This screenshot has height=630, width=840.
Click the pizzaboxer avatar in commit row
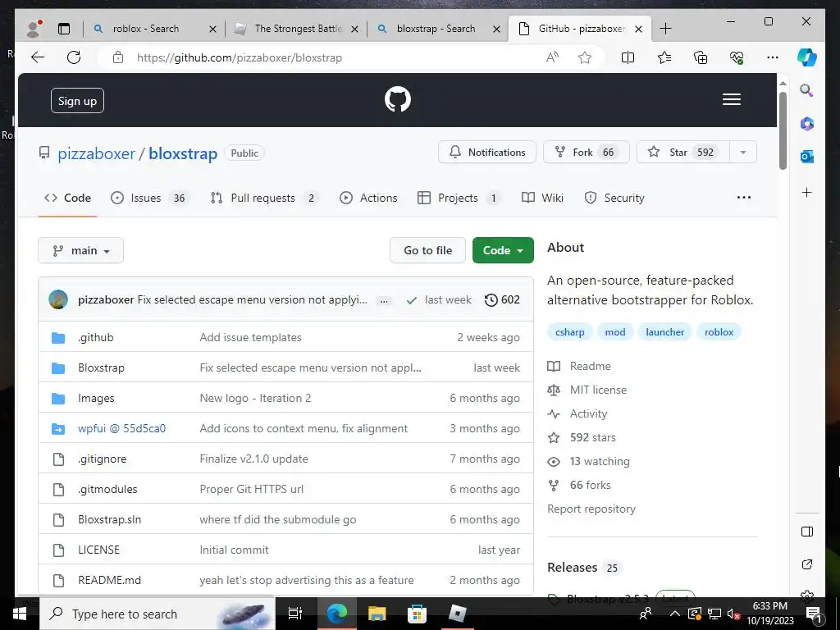click(x=58, y=299)
